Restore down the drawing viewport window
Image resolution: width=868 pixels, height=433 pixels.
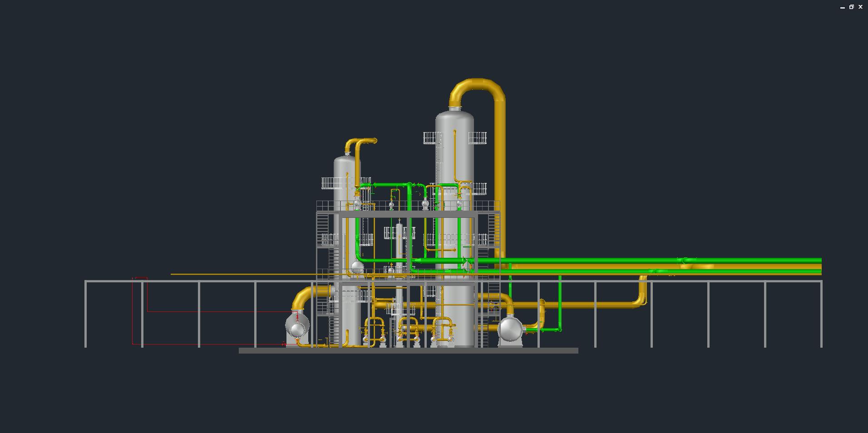[x=852, y=7]
